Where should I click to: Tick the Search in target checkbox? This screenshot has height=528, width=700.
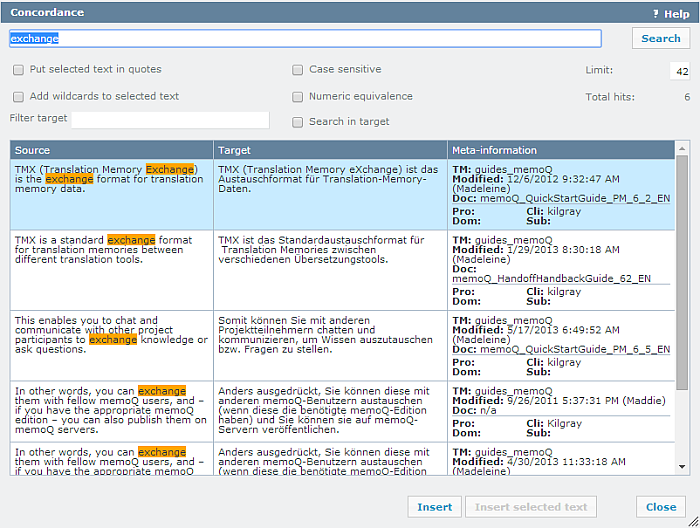[x=298, y=122]
